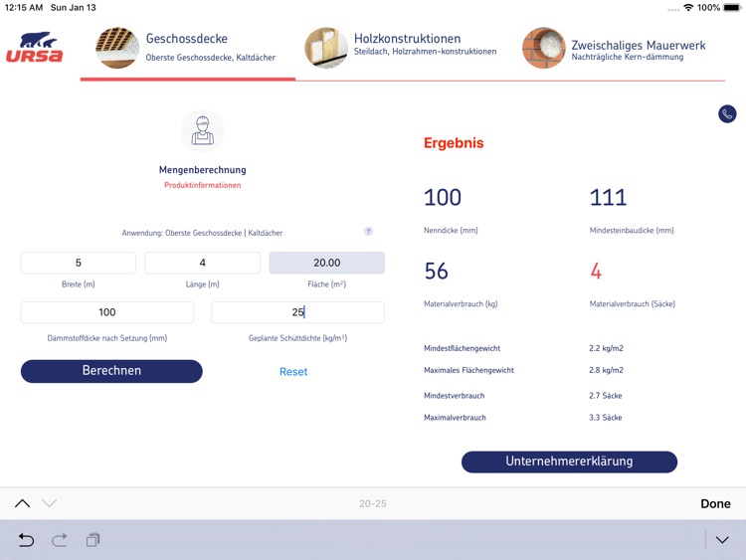Screen dimensions: 746x560
Task: Open the Produktinformationen link
Action: tap(203, 185)
